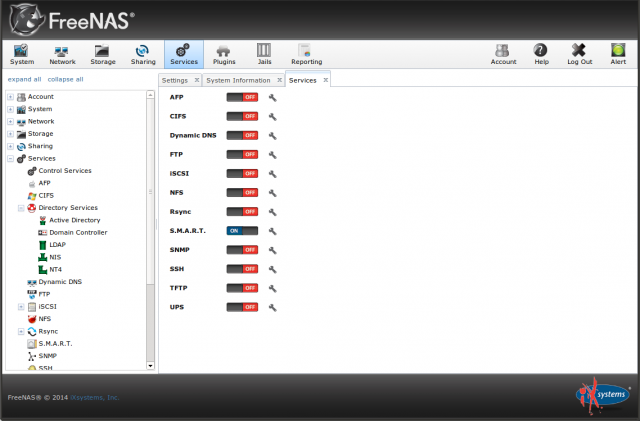The width and height of the screenshot is (640, 421).
Task: Open the Services toolbar icon
Action: 184,54
